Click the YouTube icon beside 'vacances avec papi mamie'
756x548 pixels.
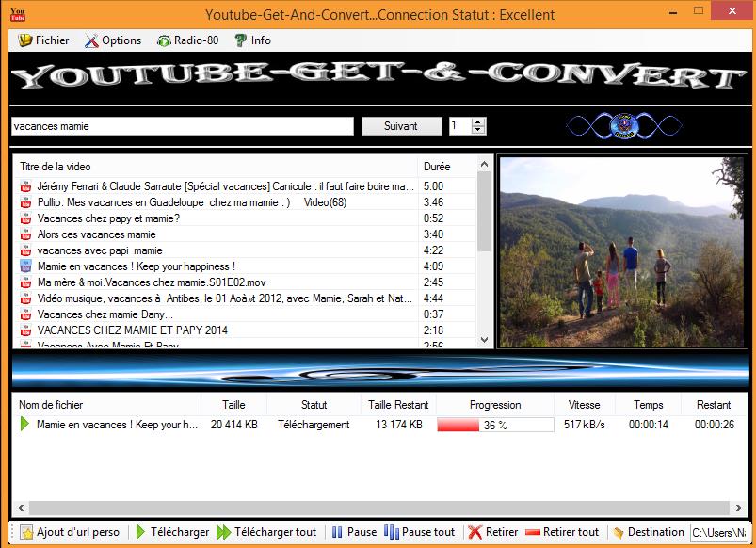25,250
